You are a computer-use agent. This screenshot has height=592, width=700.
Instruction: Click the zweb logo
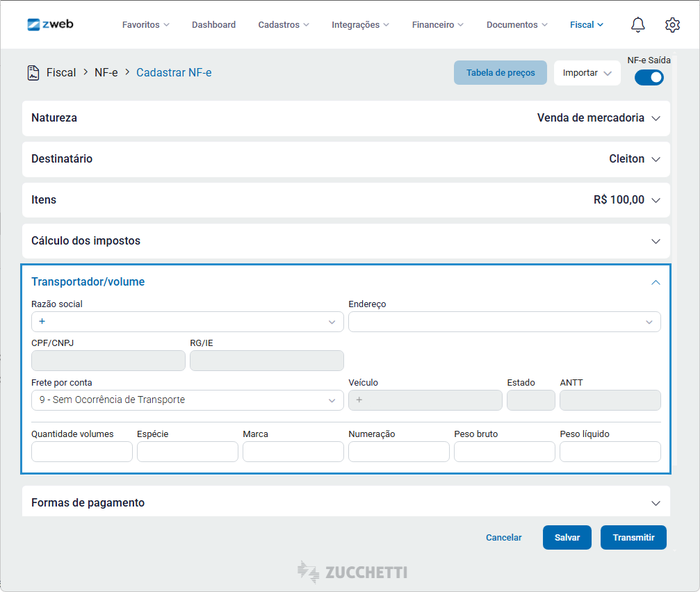pos(50,24)
